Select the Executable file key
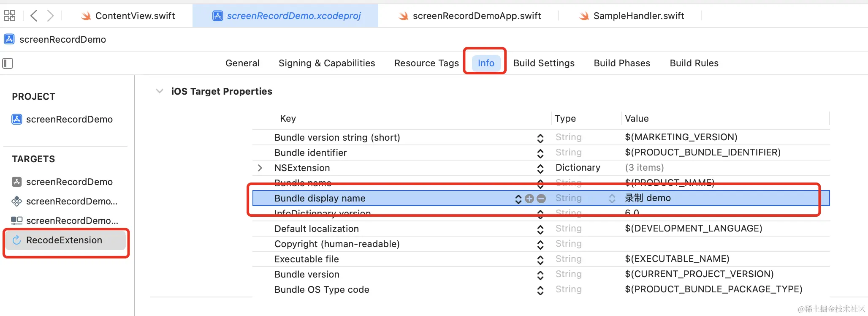The height and width of the screenshot is (316, 868). (307, 259)
